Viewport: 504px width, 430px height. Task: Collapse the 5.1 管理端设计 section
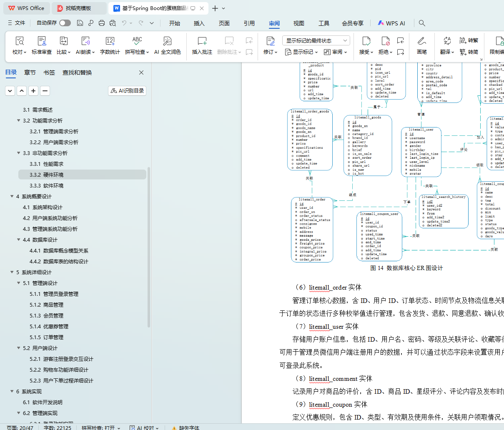(19, 283)
